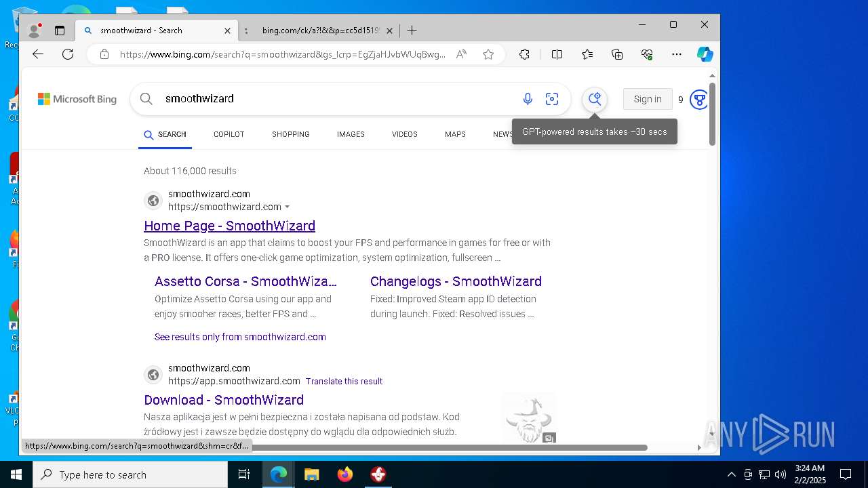This screenshot has width=868, height=488.
Task: Open the tab actions menu icon
Action: (x=60, y=30)
